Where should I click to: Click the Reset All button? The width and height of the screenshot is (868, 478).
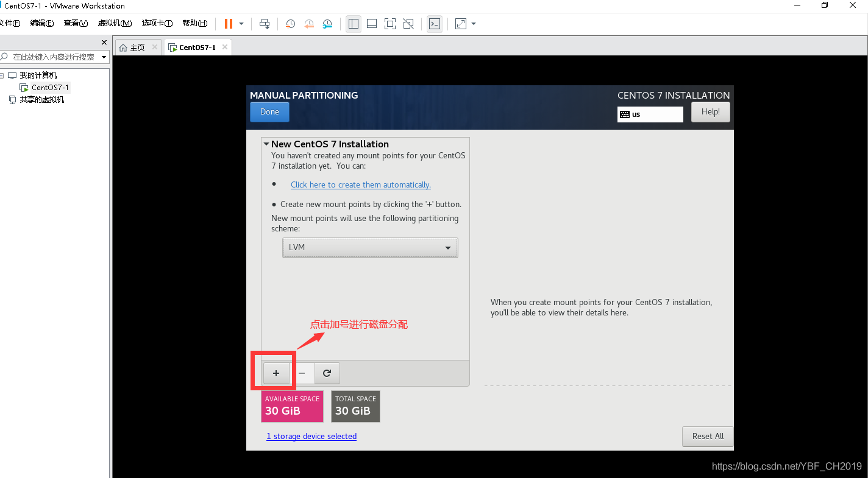coord(708,436)
